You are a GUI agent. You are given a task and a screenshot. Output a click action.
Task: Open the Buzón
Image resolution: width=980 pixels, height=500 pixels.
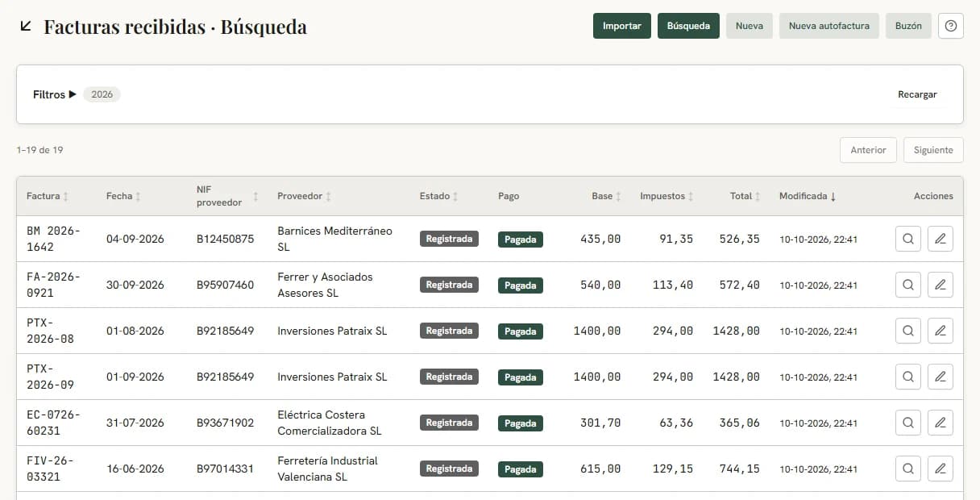tap(908, 26)
